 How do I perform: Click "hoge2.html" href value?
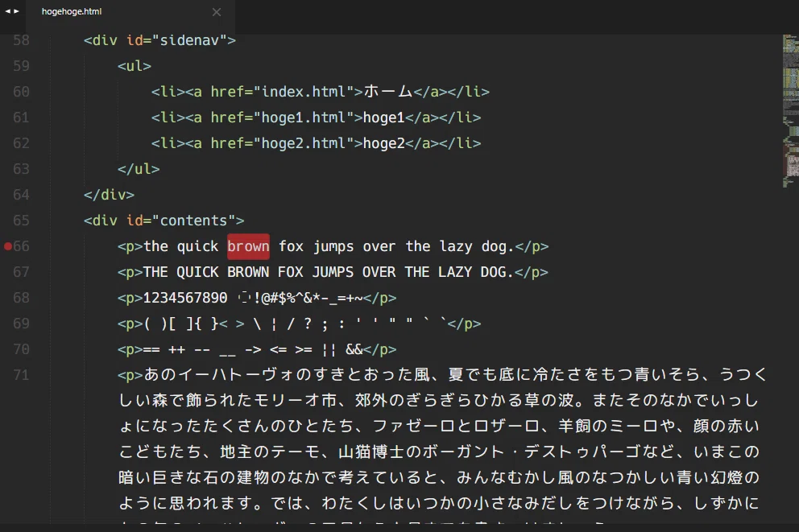click(x=304, y=143)
